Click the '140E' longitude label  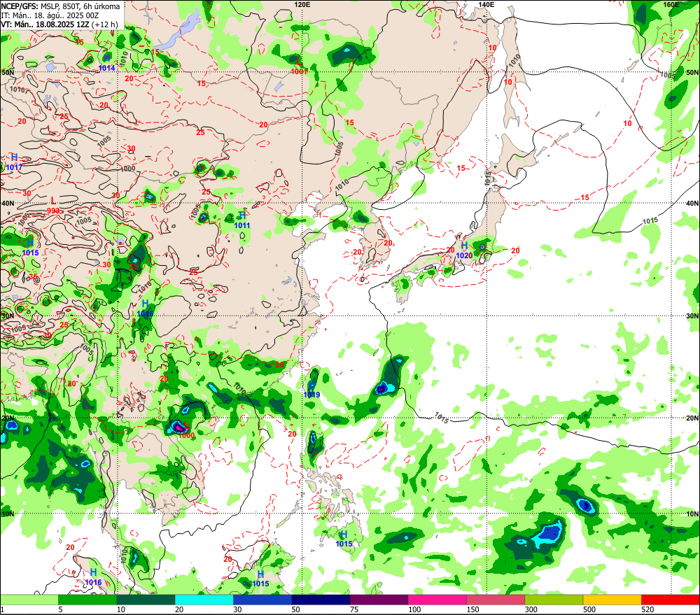[486, 4]
